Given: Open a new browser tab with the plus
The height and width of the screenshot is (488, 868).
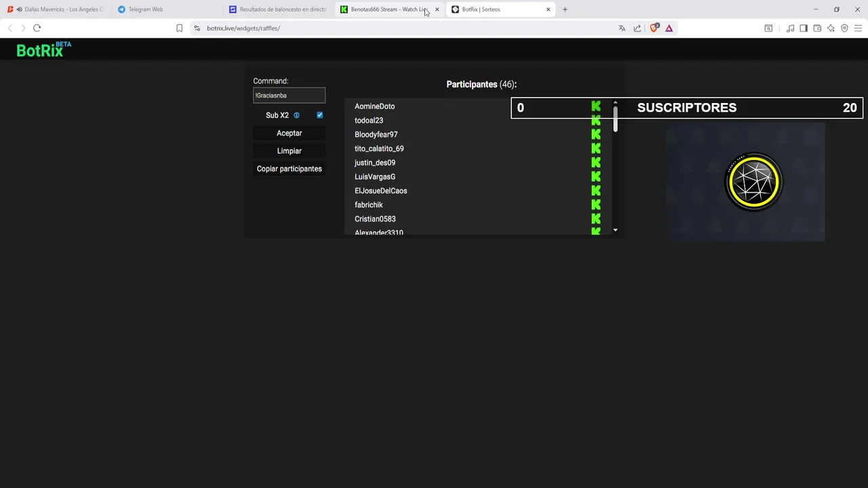Looking at the screenshot, I should point(565,9).
